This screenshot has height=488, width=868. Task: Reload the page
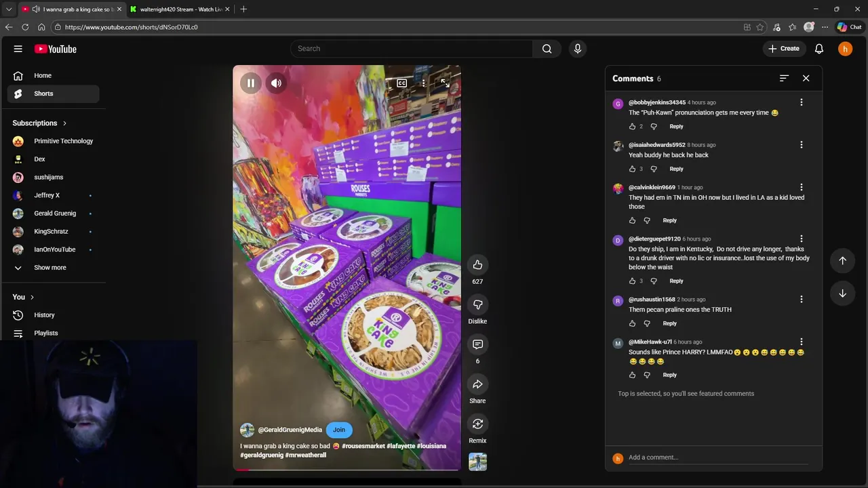25,27
